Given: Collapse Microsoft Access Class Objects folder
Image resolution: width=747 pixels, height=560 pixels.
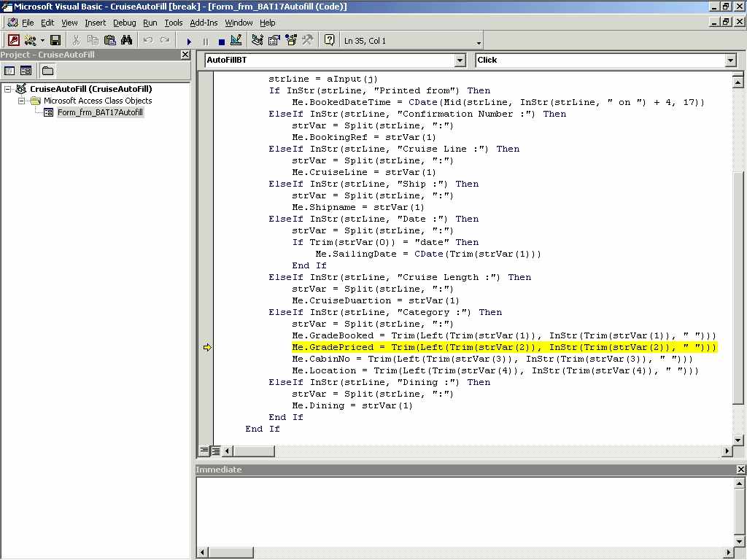Looking at the screenshot, I should pyautogui.click(x=21, y=101).
